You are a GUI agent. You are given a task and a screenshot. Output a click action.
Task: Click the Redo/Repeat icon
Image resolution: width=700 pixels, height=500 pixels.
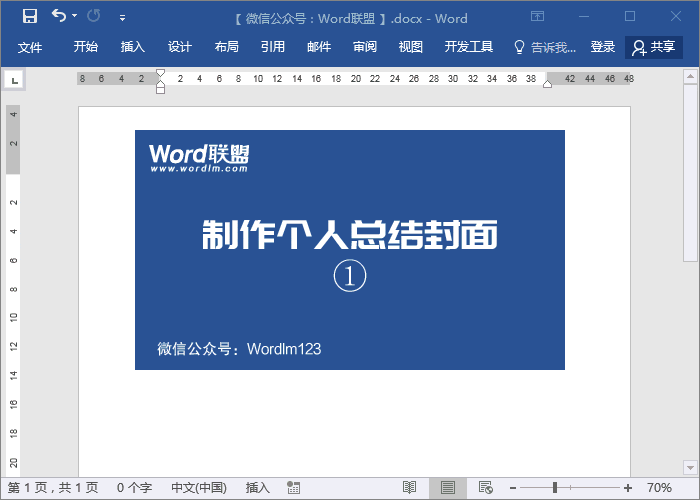(x=94, y=16)
